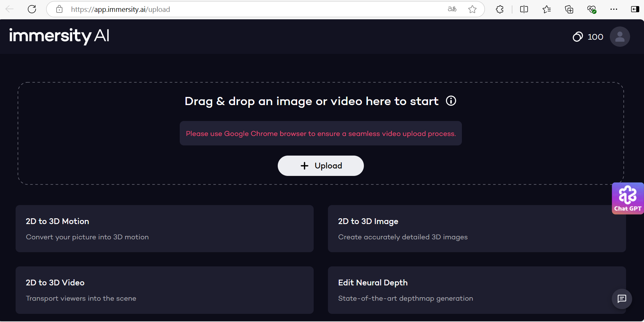Go to immersity AI home logo
Viewport: 644px width, 322px height.
[x=59, y=36]
